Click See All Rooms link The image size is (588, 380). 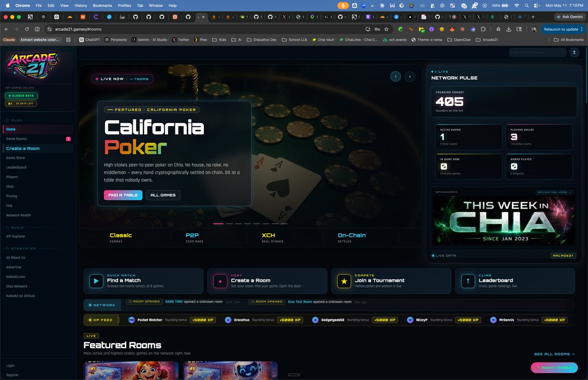(554, 354)
